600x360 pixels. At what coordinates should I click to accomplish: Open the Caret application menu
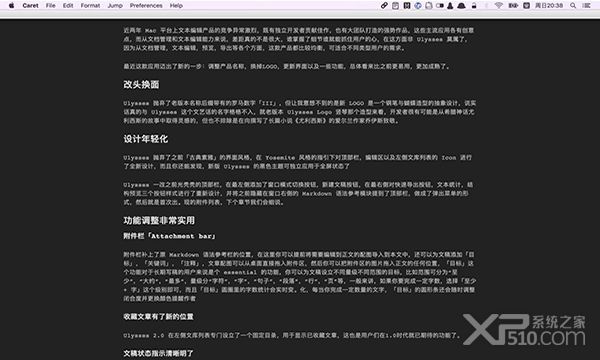pyautogui.click(x=30, y=5)
